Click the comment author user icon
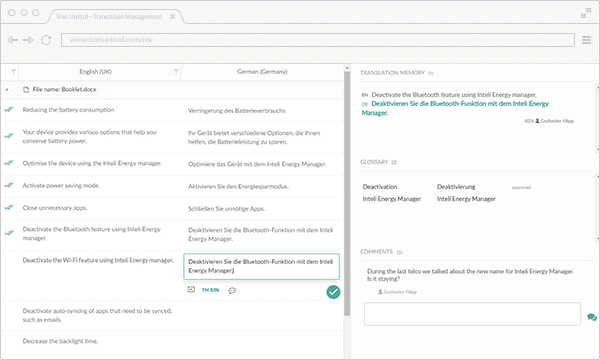The image size is (600, 360). point(380,292)
